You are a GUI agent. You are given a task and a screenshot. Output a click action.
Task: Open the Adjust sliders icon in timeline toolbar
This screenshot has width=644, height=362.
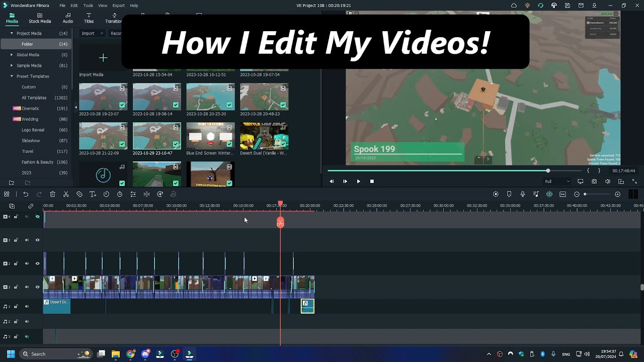[x=133, y=194]
